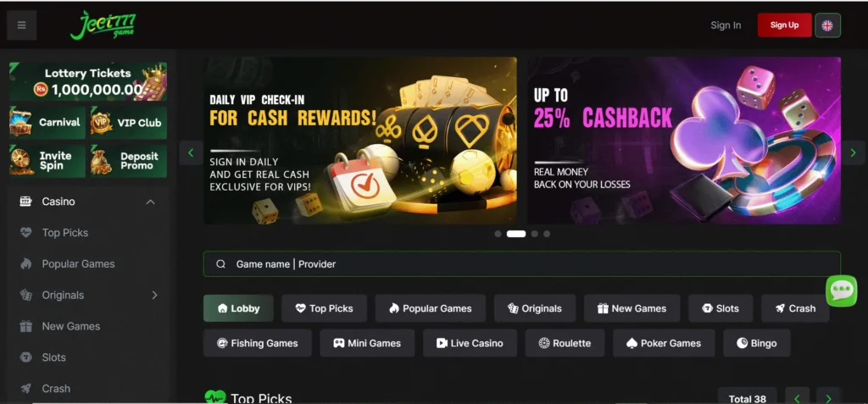Expand the Originals sidebar submenu
The width and height of the screenshot is (868, 404).
click(x=155, y=296)
